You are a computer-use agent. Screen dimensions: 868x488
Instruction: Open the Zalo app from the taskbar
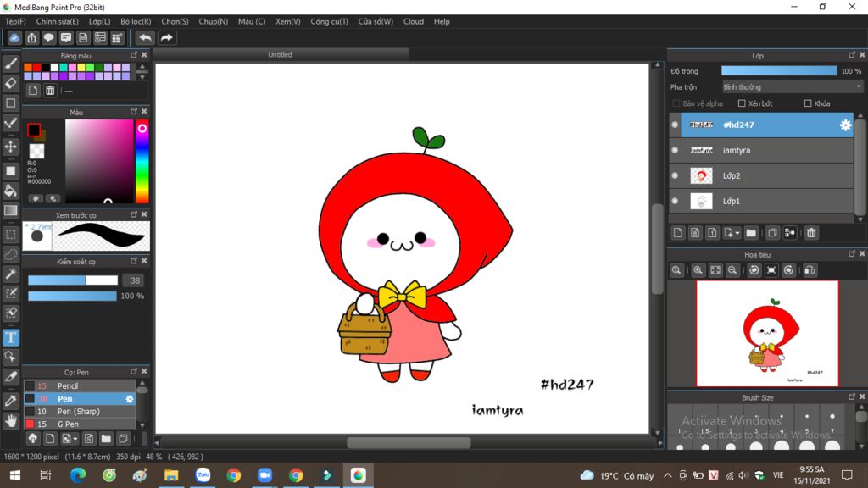coord(203,475)
